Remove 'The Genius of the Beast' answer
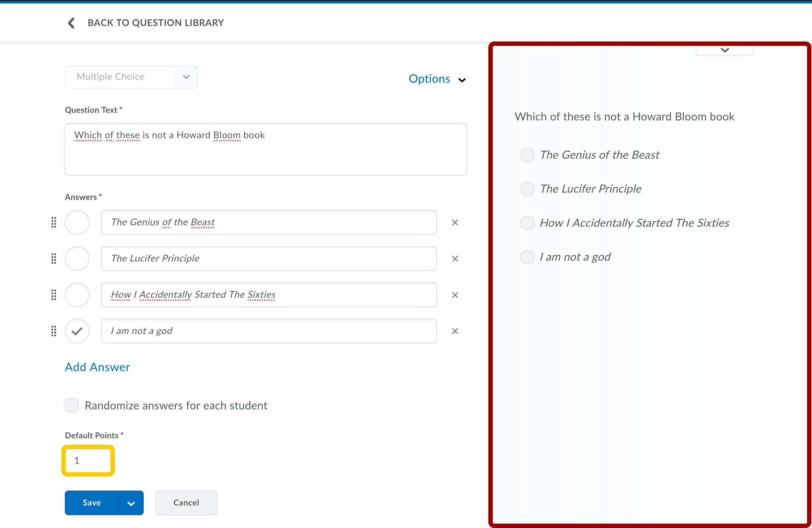 click(x=455, y=223)
